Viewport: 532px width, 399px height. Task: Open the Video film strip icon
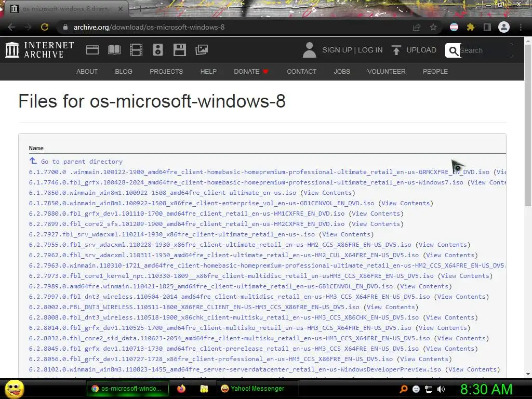tap(136, 50)
